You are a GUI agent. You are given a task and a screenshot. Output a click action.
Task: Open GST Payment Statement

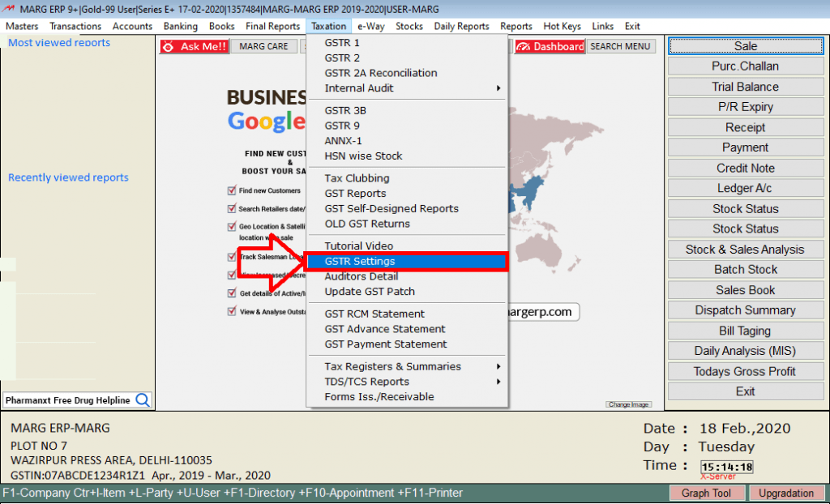407,344
